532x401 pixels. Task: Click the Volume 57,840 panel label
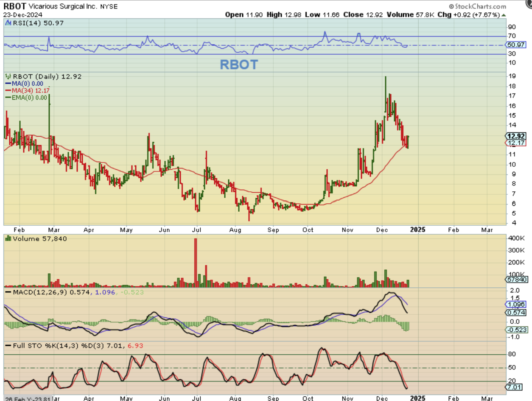point(39,238)
